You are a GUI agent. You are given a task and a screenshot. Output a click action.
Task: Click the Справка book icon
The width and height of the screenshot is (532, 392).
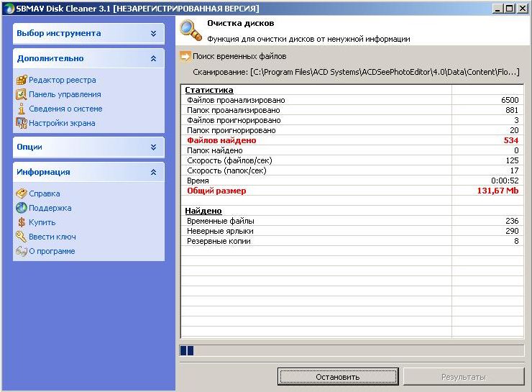(x=22, y=193)
